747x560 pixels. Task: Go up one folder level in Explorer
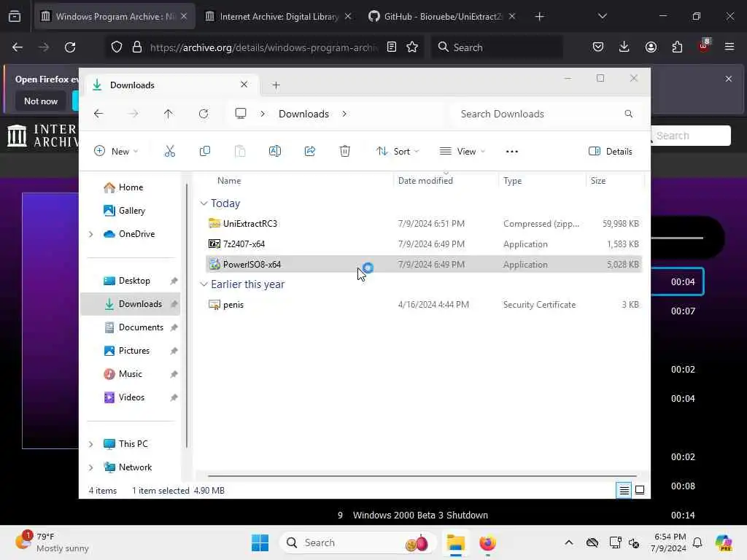pos(169,114)
